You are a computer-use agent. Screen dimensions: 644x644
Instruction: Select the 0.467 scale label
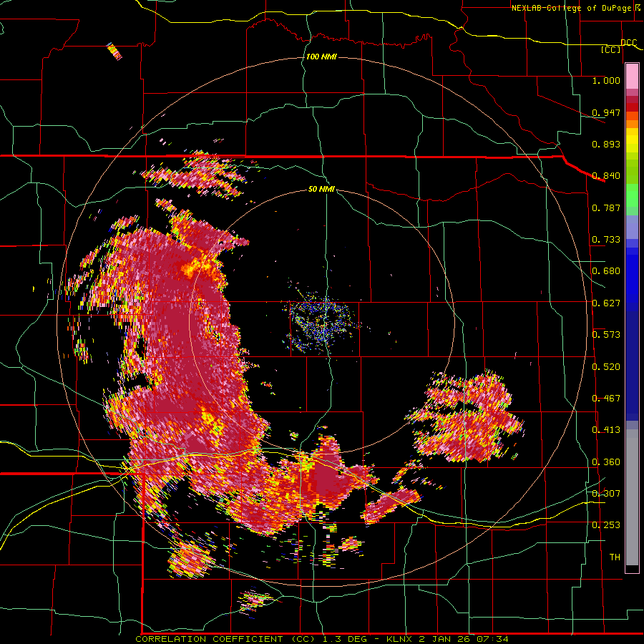[x=606, y=399]
